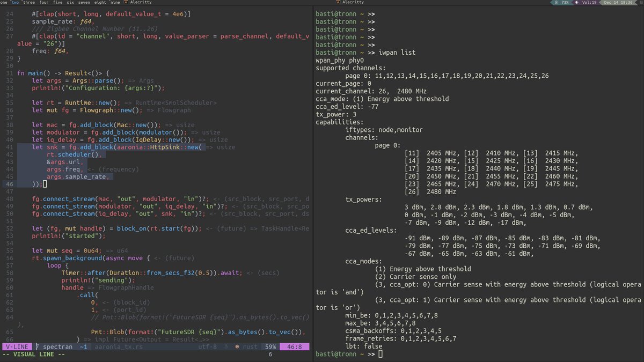The image size is (644, 362).
Task: Click 'iftypes: node,monitor' line
Action: [384, 130]
